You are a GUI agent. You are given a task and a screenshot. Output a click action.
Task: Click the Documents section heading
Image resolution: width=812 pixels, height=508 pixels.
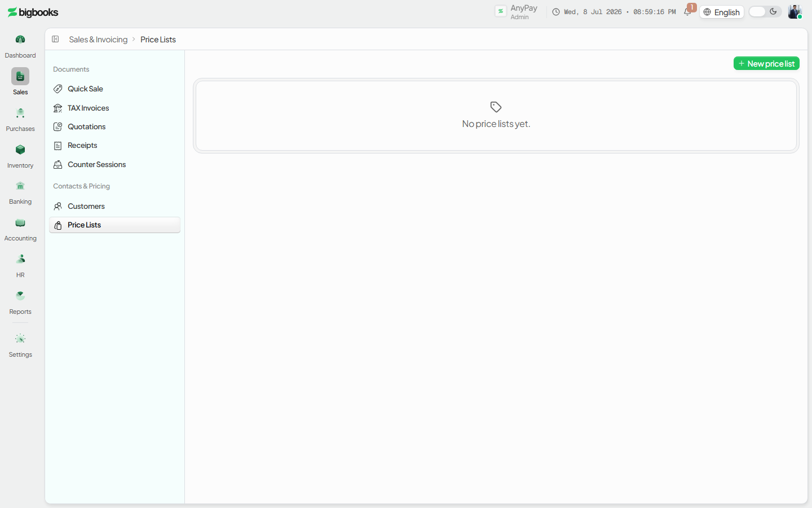[x=71, y=69]
